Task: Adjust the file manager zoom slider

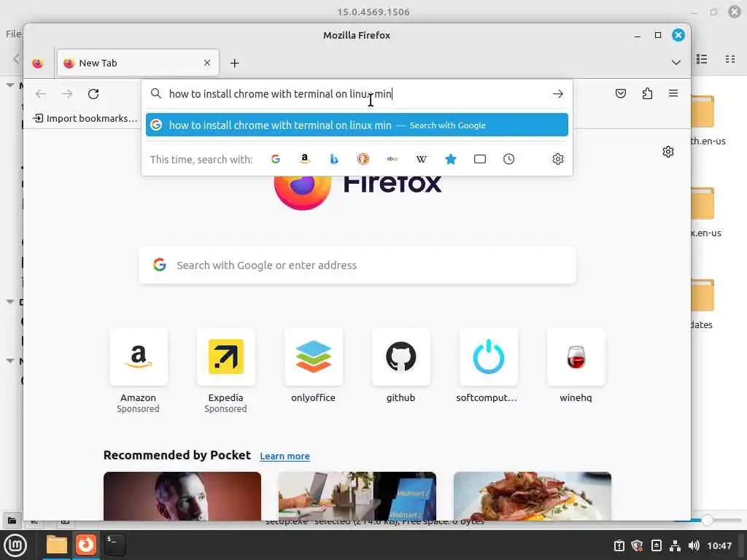Action: click(707, 521)
